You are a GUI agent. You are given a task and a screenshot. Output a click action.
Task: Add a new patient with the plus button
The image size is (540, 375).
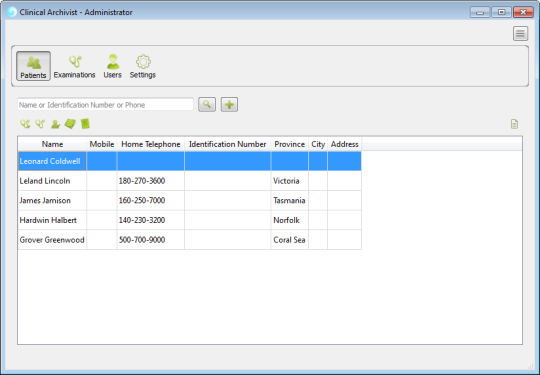(x=229, y=104)
